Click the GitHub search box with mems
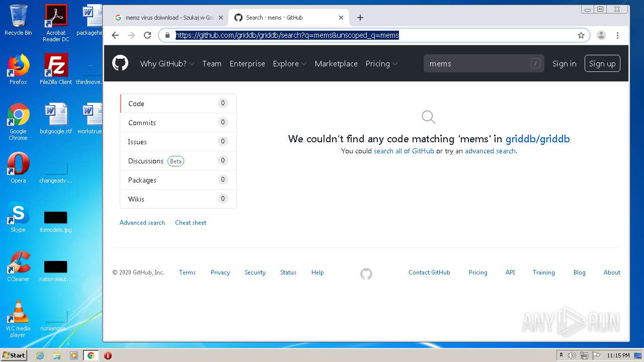 tap(484, 64)
